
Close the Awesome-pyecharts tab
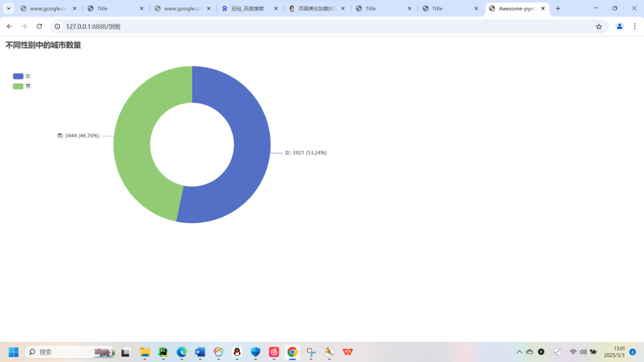coord(542,8)
